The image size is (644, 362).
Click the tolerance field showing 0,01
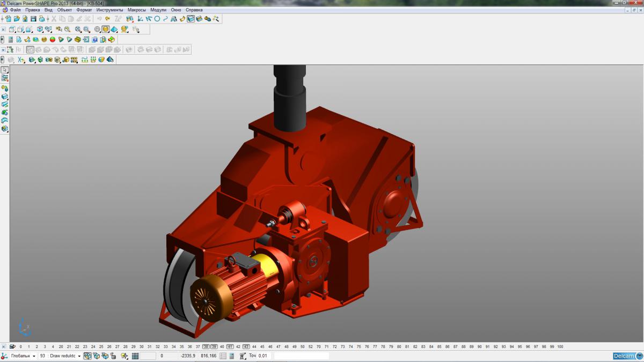click(263, 356)
